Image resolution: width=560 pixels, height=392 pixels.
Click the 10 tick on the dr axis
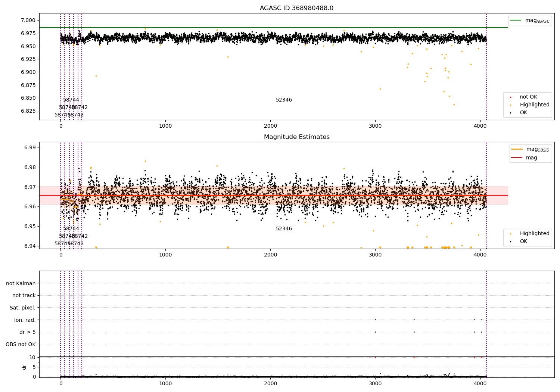tap(32, 357)
